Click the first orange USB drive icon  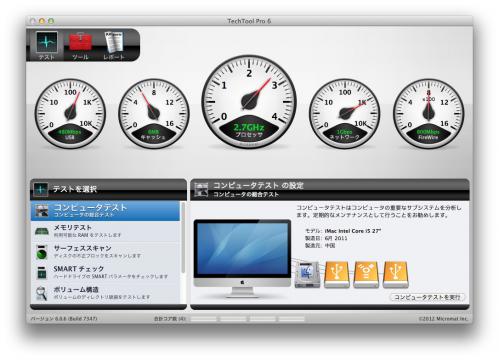click(x=337, y=274)
